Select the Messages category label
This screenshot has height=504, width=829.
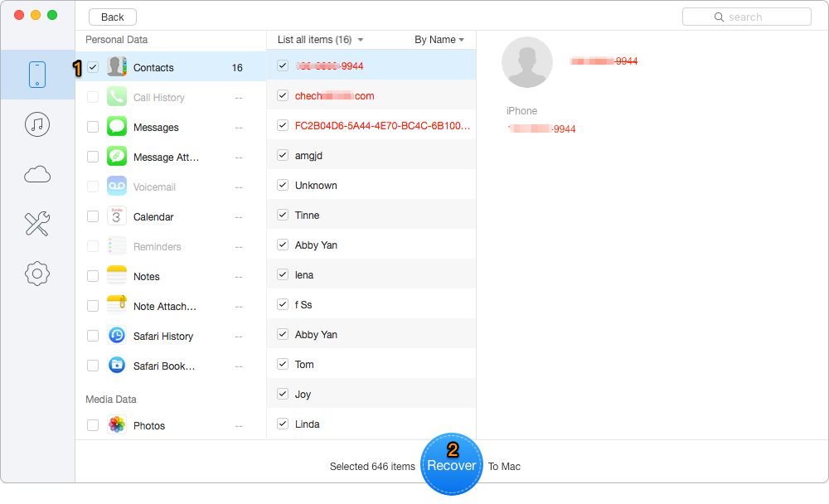156,128
